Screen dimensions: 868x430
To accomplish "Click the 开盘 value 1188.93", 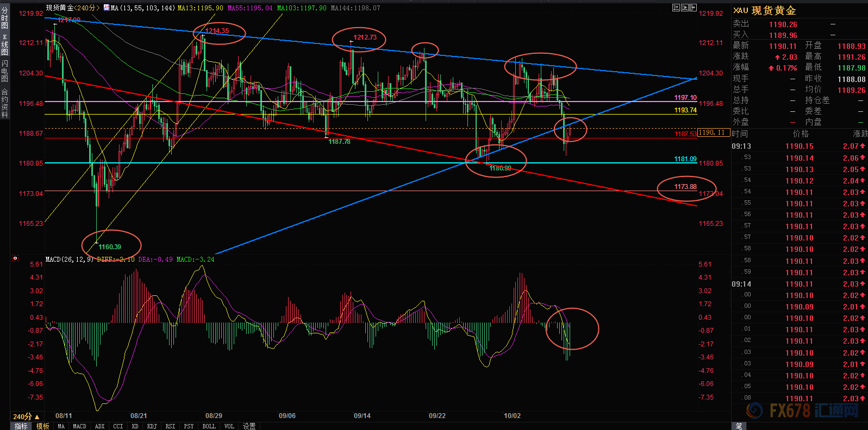I will coord(852,46).
